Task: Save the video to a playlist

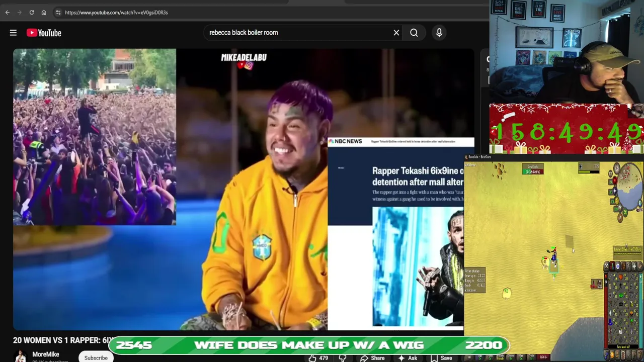Action: tap(442, 358)
